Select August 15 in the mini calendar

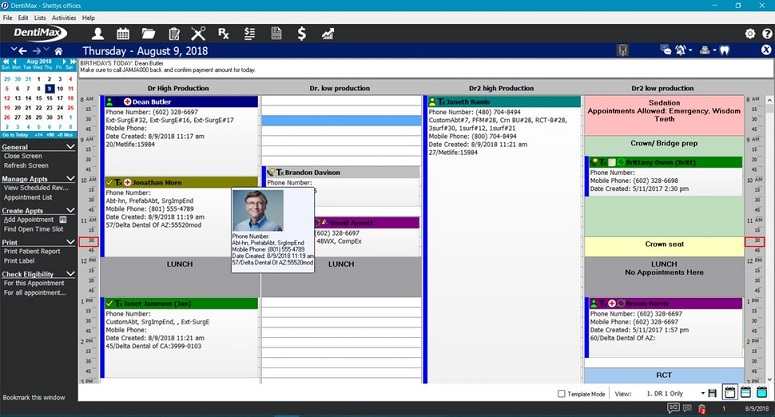tap(39, 98)
